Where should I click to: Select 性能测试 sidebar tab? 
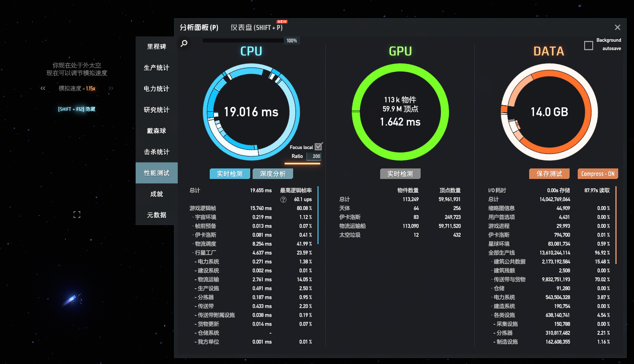point(157,173)
